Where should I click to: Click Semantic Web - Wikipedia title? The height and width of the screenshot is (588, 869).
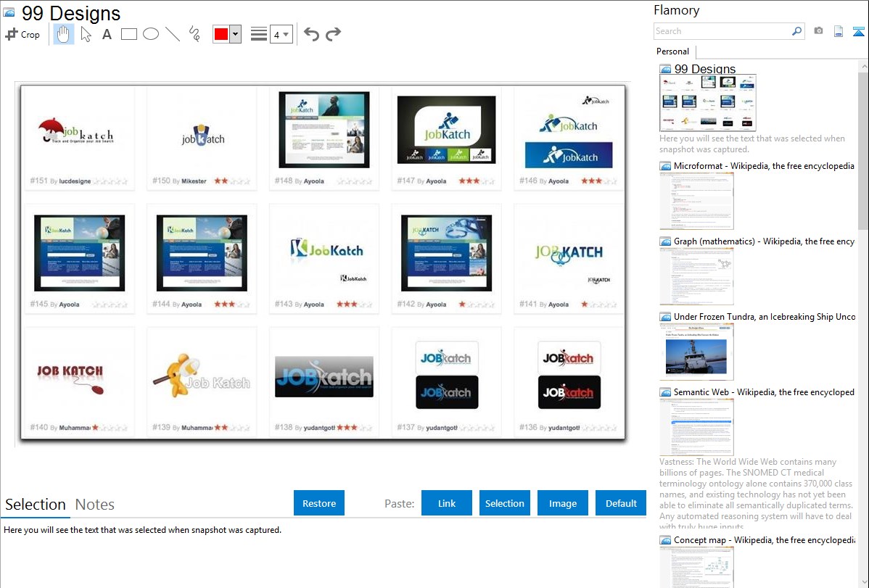pyautogui.click(x=764, y=392)
